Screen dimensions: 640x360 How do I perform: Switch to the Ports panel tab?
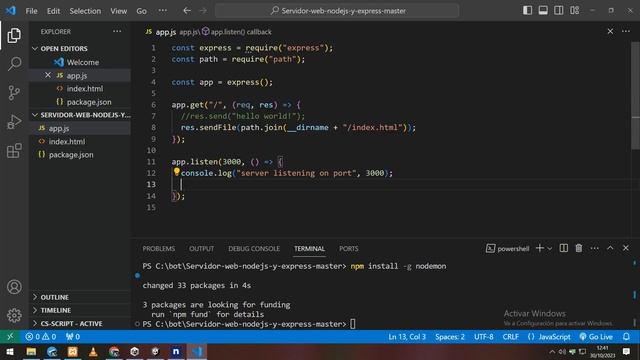point(349,249)
